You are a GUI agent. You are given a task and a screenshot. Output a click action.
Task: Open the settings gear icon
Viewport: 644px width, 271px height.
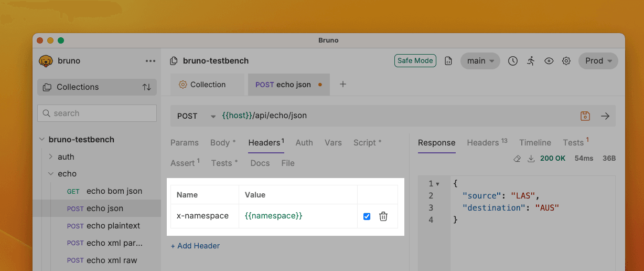point(566,61)
